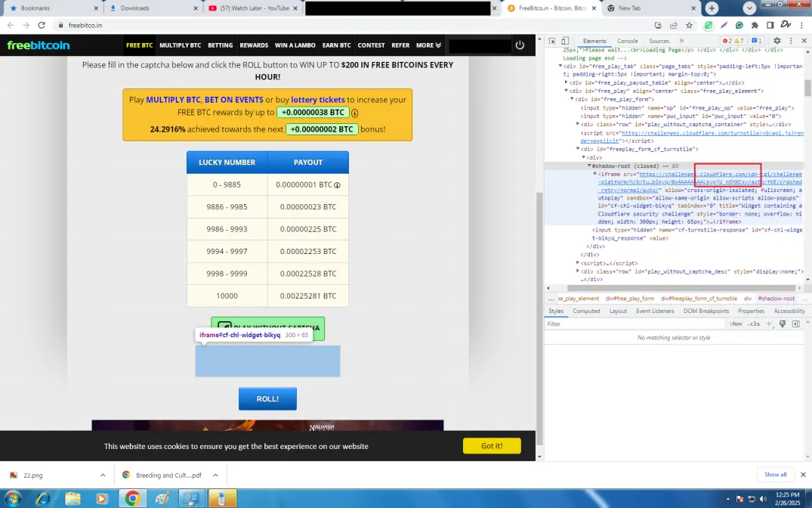The width and height of the screenshot is (812, 508).
Task: Click the blue issues counter badge
Action: click(x=757, y=40)
